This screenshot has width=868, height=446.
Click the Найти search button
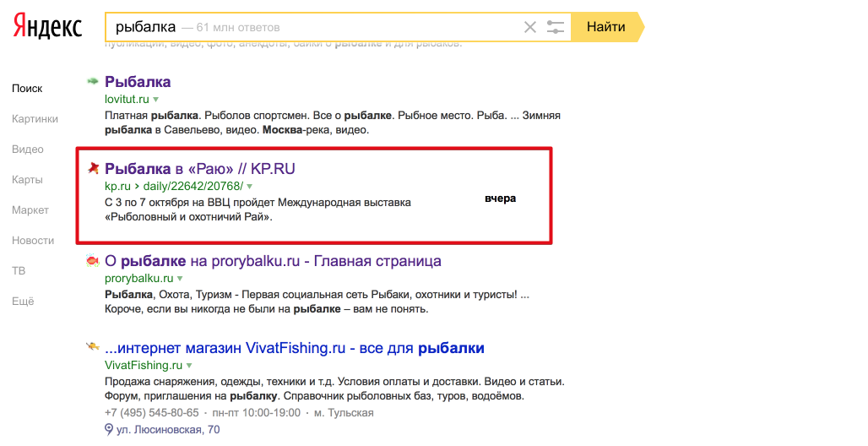click(606, 26)
